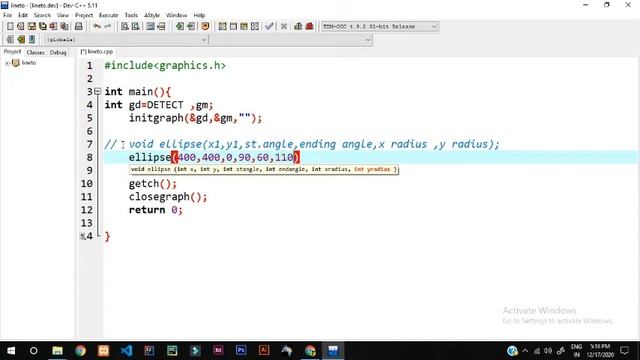The image size is (640, 360).
Task: Click the Replace toolbar icon
Action: (136, 27)
